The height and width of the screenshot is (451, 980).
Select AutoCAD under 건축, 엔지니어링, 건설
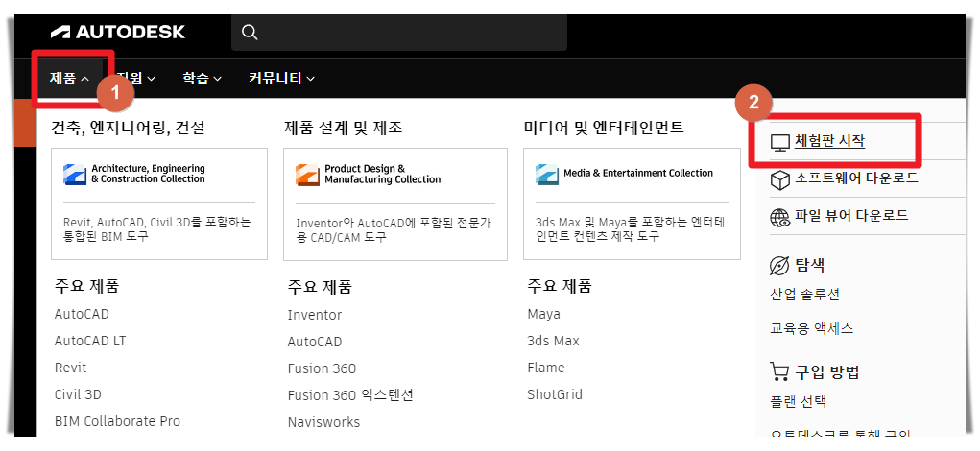pyautogui.click(x=82, y=314)
